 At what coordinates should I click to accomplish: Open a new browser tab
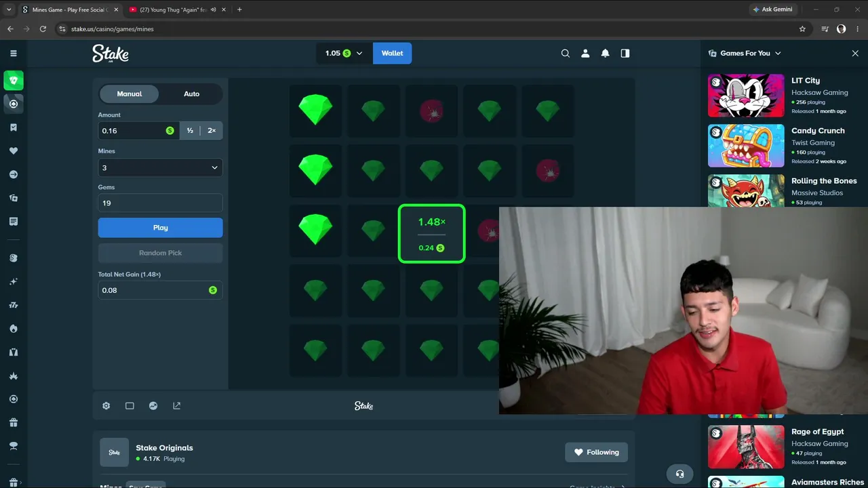(239, 9)
